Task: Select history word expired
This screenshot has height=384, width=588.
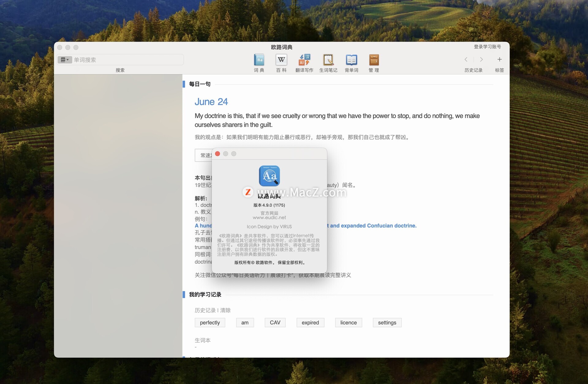Action: [x=310, y=322]
